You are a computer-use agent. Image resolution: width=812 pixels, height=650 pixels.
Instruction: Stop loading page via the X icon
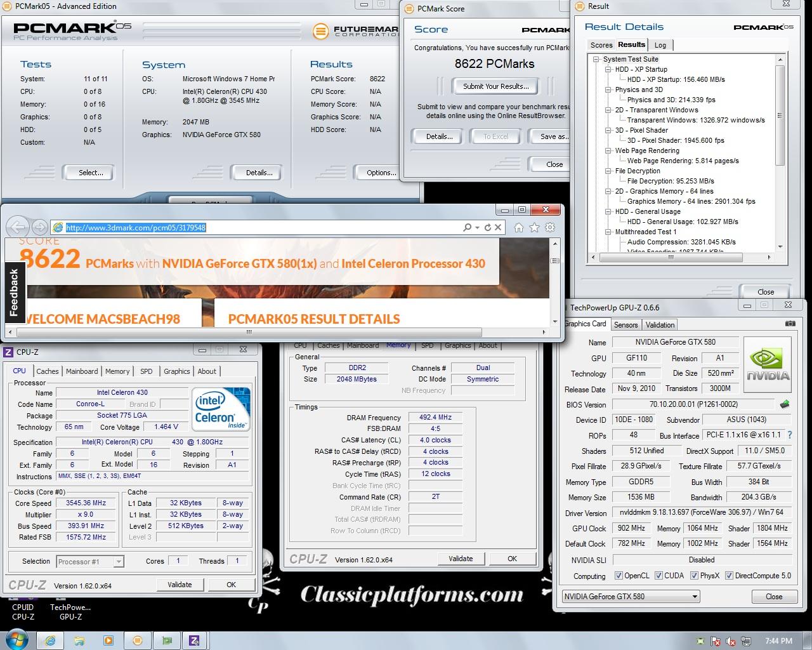point(498,227)
